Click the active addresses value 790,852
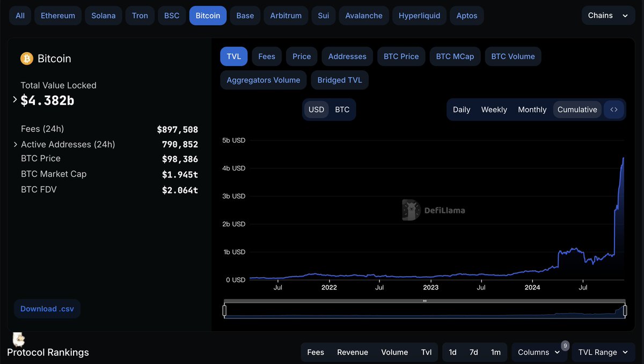 (180, 144)
